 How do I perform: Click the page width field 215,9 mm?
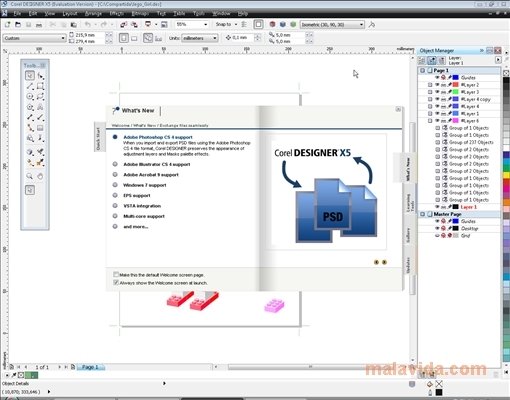pos(90,35)
